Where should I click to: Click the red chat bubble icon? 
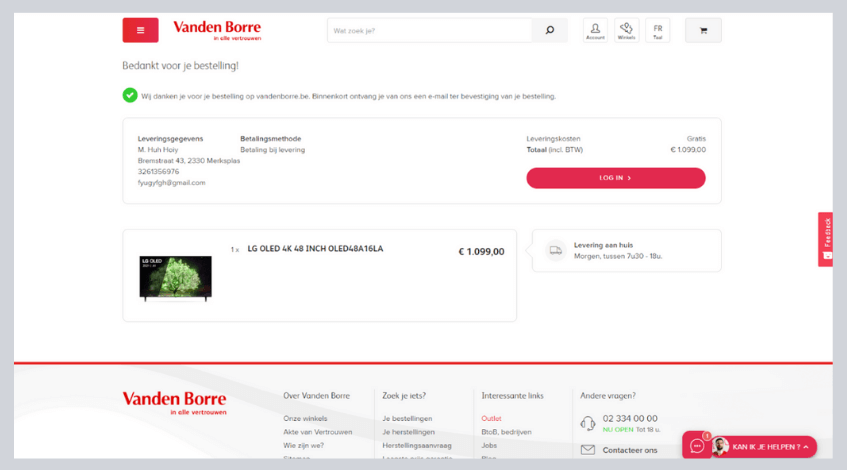(697, 446)
